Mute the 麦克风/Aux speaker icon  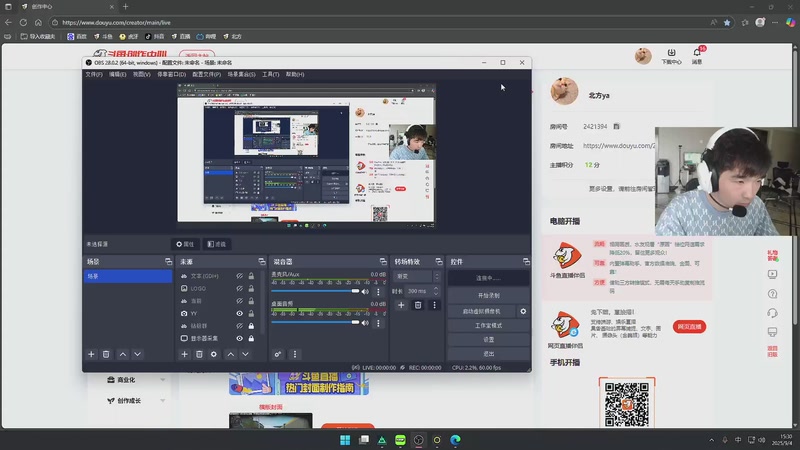pyautogui.click(x=365, y=291)
